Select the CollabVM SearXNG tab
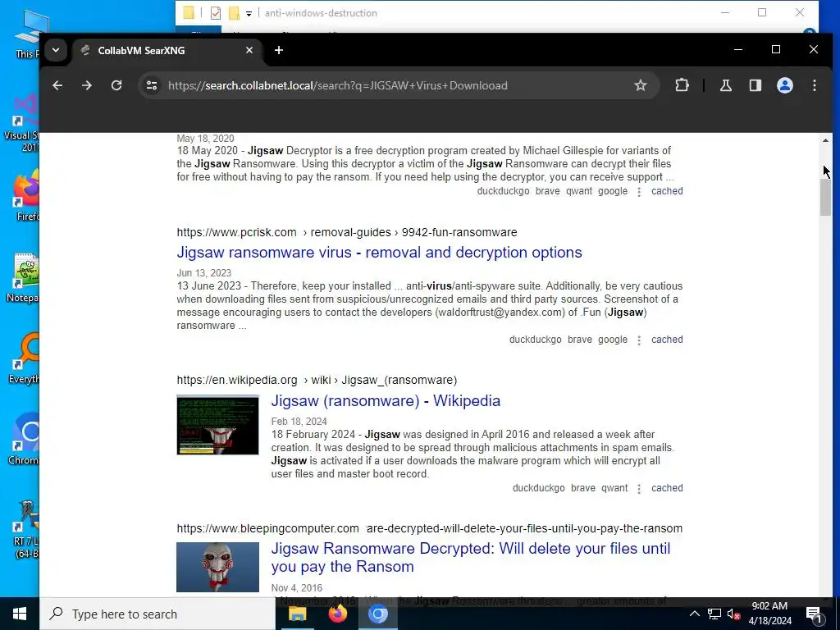 pyautogui.click(x=167, y=50)
